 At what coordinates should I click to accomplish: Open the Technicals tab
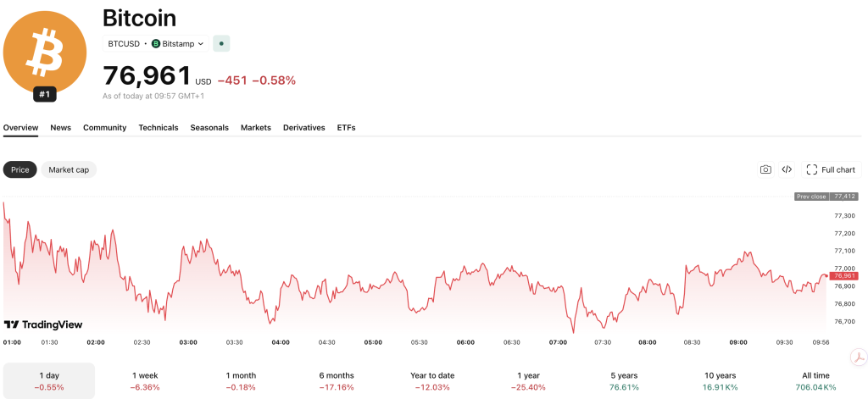click(159, 127)
